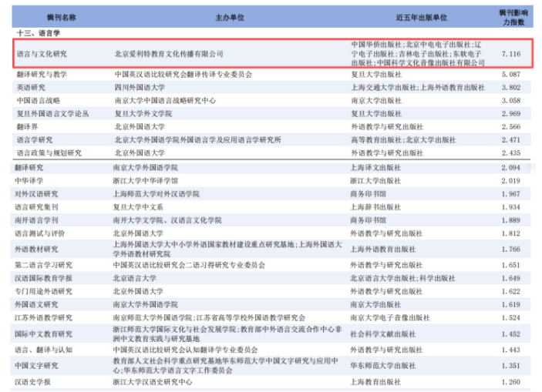Click the index value 1.260

[510, 382]
